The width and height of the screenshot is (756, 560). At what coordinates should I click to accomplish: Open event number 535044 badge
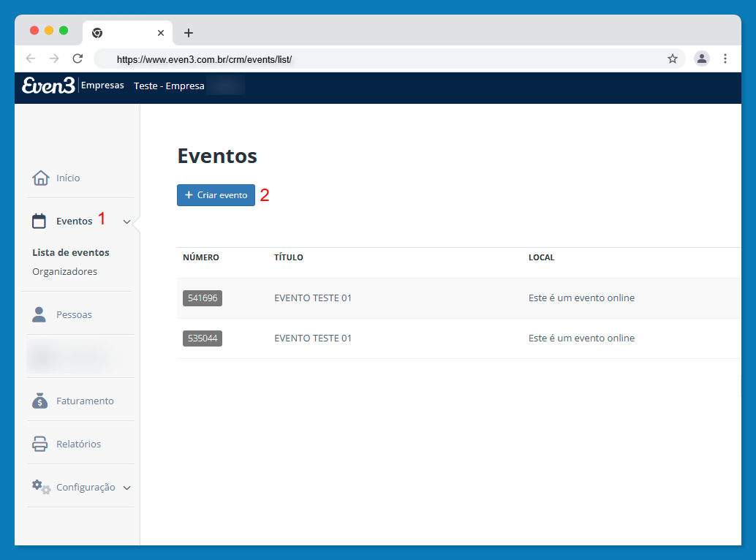tap(202, 338)
